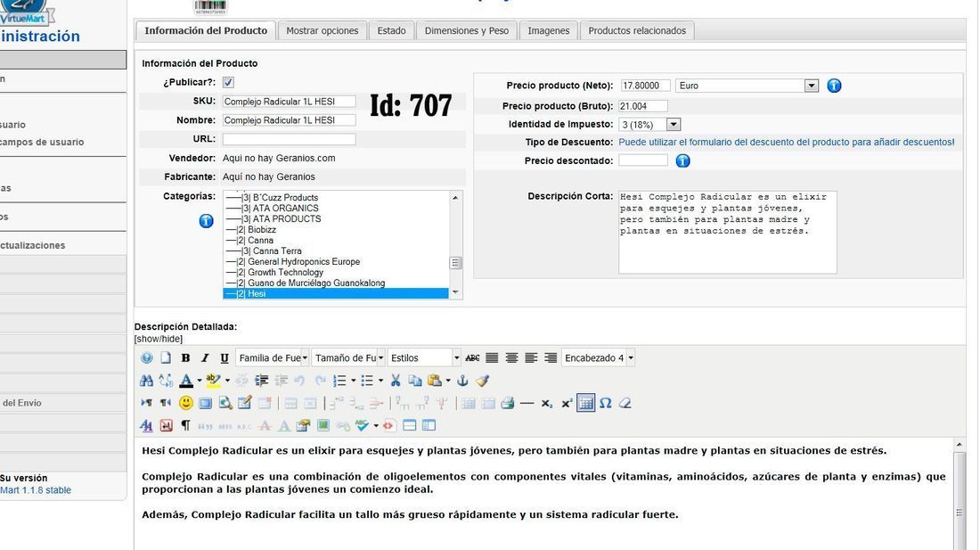Click the paste clipboard icon
This screenshot has width=980, height=550.
[x=435, y=381]
